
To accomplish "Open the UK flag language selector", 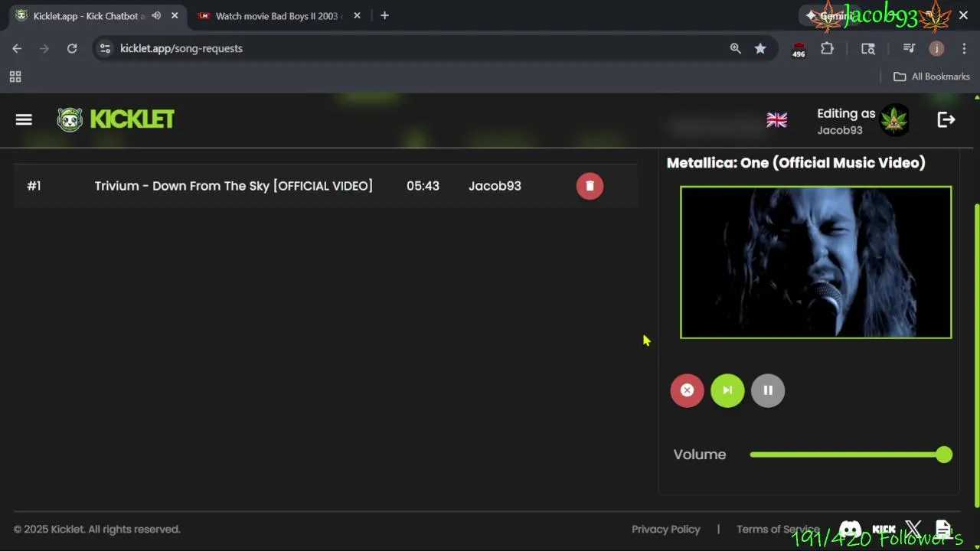I will [776, 120].
